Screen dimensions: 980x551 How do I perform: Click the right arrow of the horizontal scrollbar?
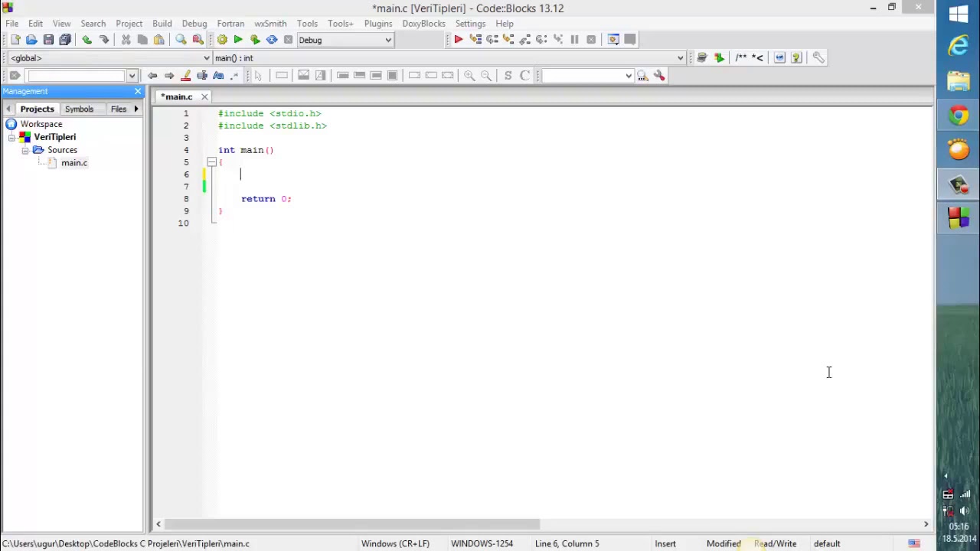926,524
